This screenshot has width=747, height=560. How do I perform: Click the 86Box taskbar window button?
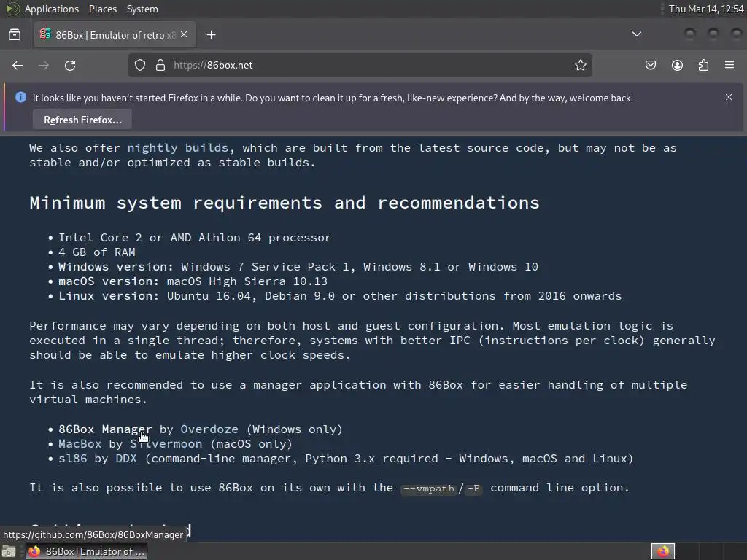click(86, 551)
